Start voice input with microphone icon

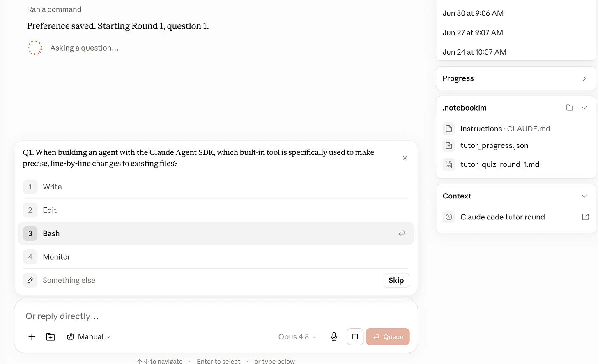[x=334, y=337]
